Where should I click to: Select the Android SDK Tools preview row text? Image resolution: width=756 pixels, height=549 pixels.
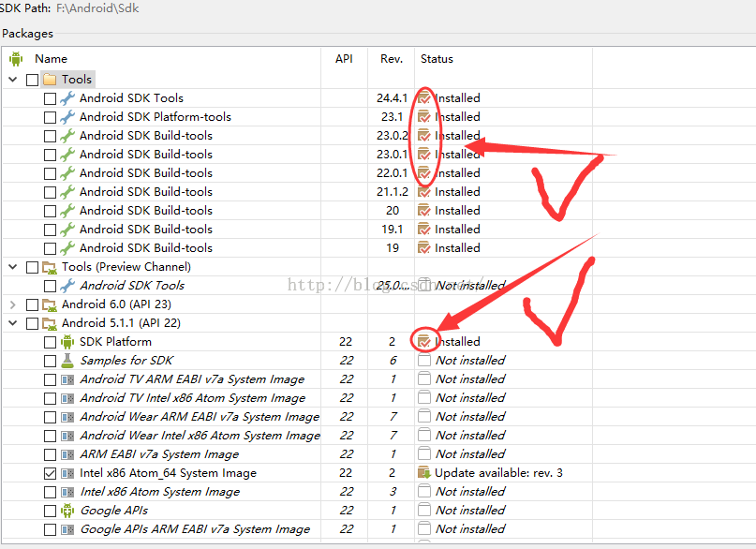pos(132,286)
